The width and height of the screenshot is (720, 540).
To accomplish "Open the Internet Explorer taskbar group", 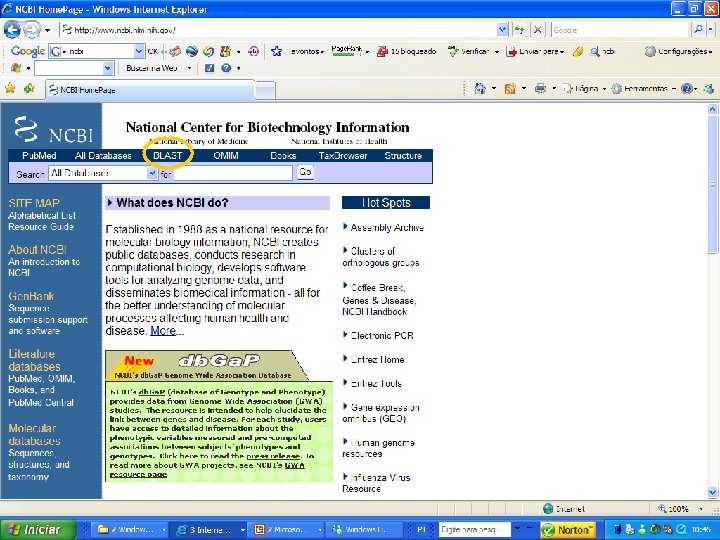I will (x=208, y=530).
